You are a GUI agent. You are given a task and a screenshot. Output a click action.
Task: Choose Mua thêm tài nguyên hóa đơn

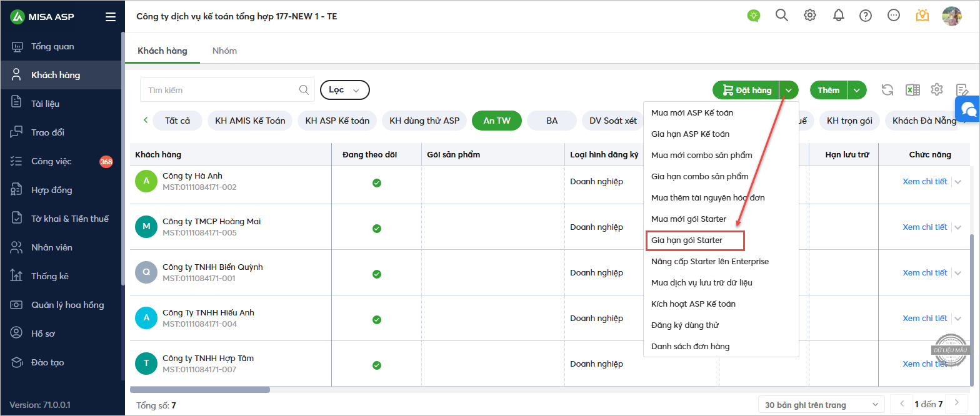pos(721,198)
